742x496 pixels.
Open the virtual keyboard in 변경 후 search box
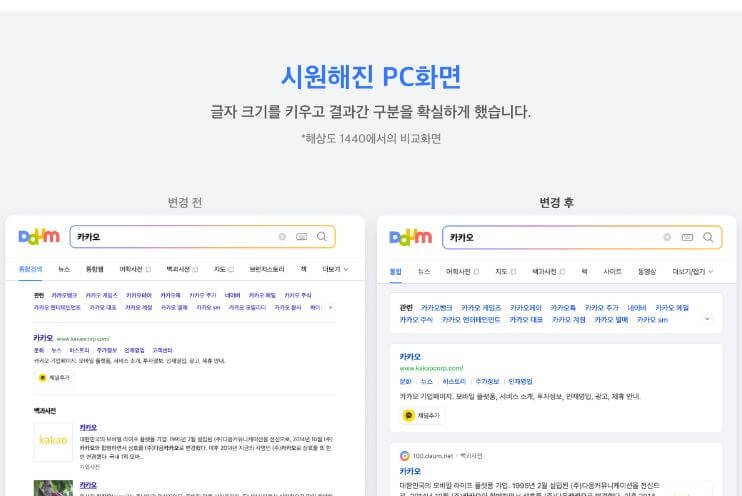pyautogui.click(x=687, y=237)
